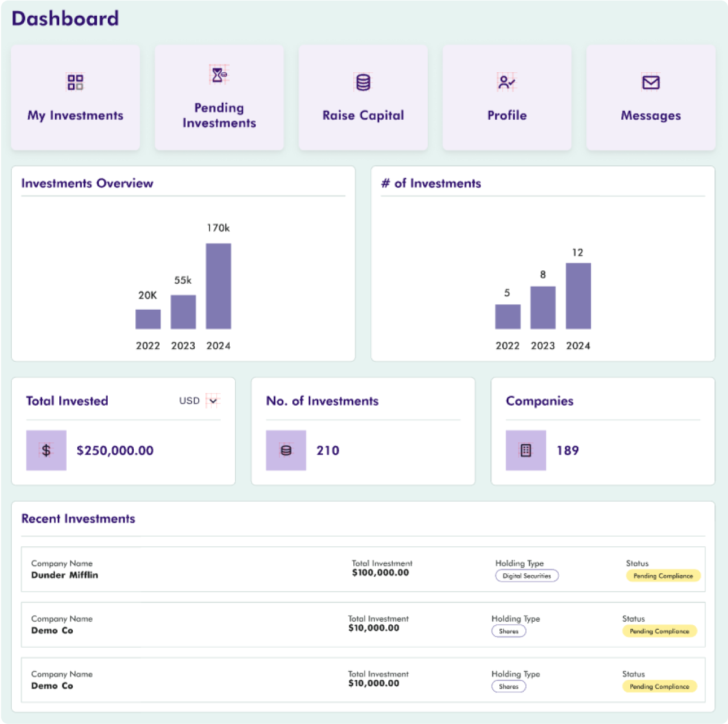Viewport: 728px width, 724px height.
Task: Select the Pending Investments navigation card
Action: pyautogui.click(x=219, y=98)
